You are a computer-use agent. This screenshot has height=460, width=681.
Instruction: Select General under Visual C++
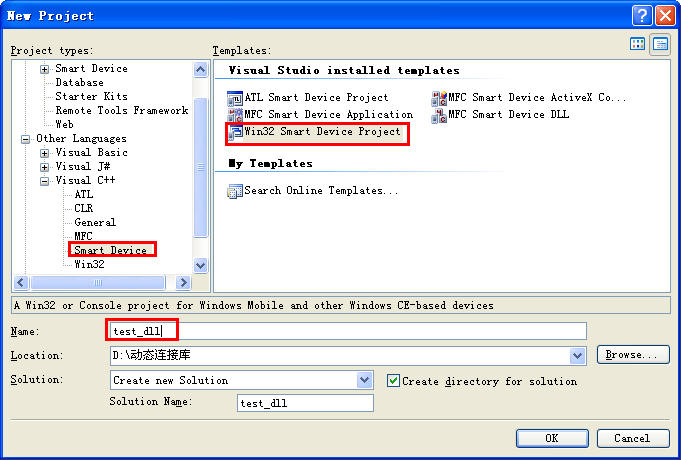(x=95, y=222)
